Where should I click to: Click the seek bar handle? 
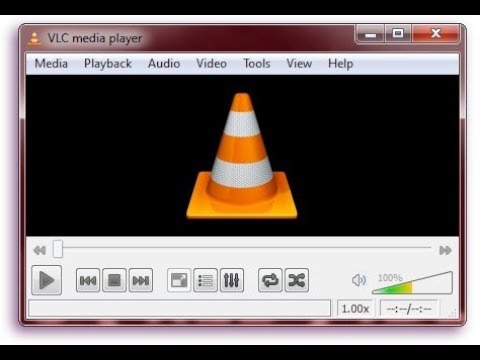pos(58,249)
